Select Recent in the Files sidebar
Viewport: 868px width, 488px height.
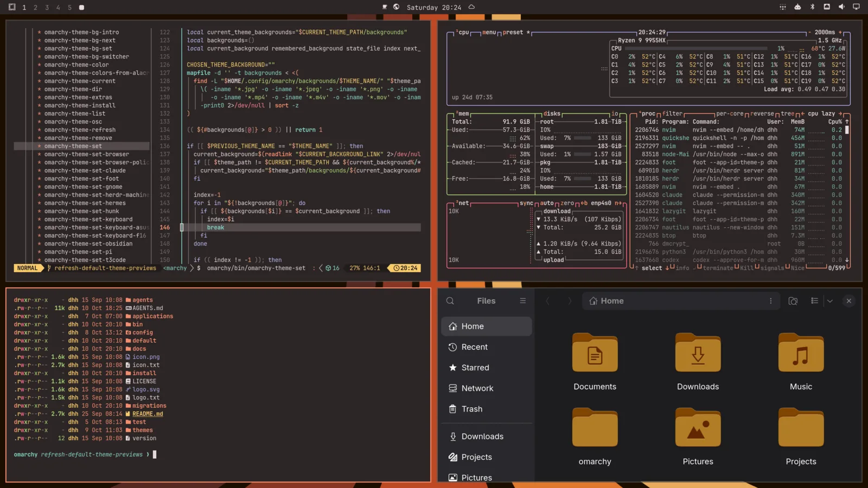pyautogui.click(x=487, y=347)
